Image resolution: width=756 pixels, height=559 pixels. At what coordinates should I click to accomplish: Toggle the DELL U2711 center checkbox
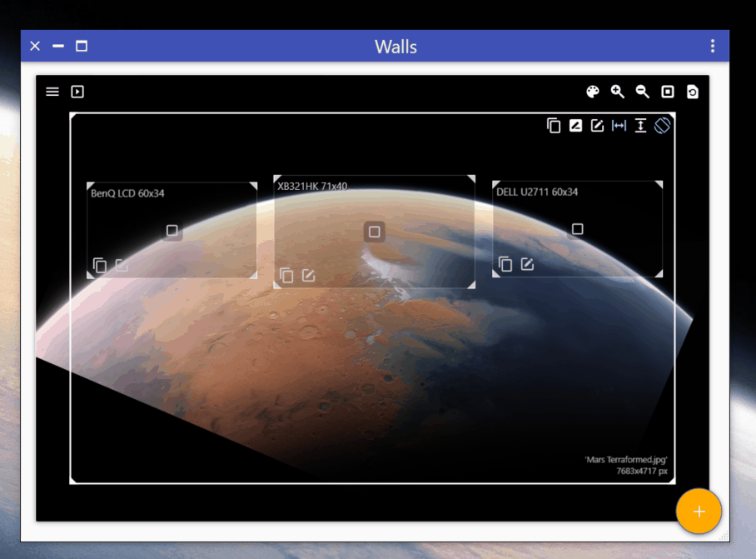click(578, 229)
